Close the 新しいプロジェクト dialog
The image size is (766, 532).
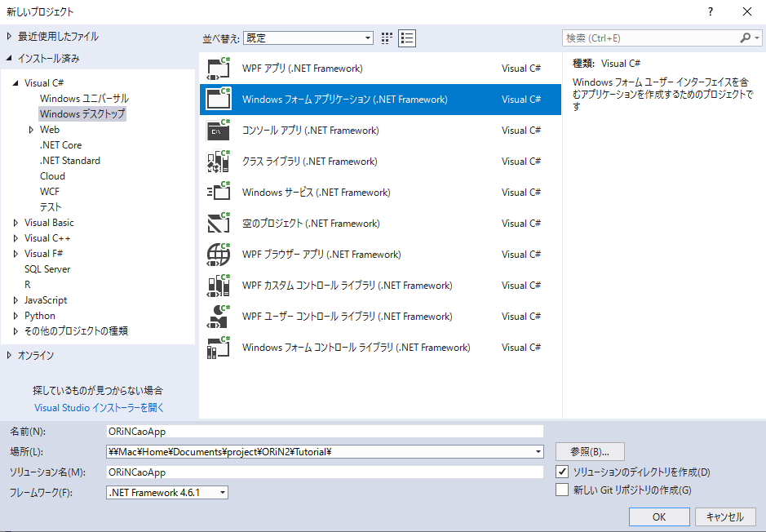click(x=747, y=11)
